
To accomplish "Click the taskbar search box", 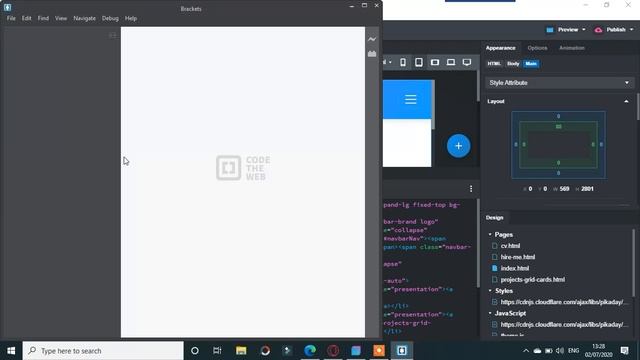I will tap(103, 351).
